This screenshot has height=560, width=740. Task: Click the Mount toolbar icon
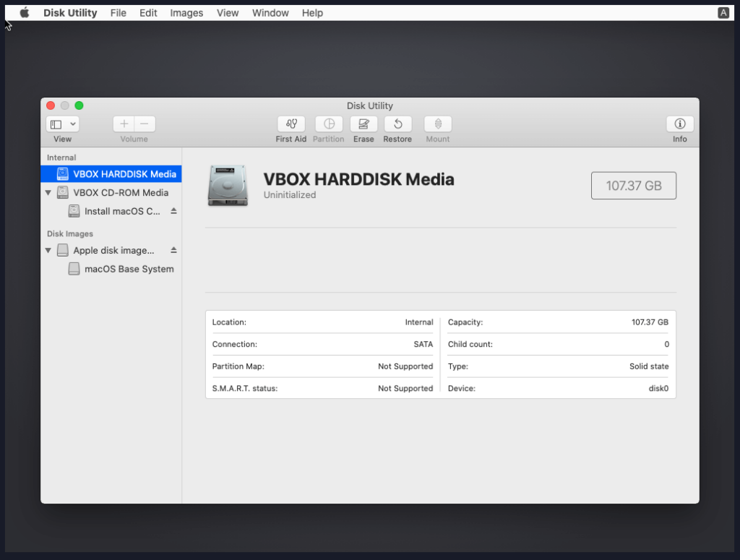(x=438, y=124)
